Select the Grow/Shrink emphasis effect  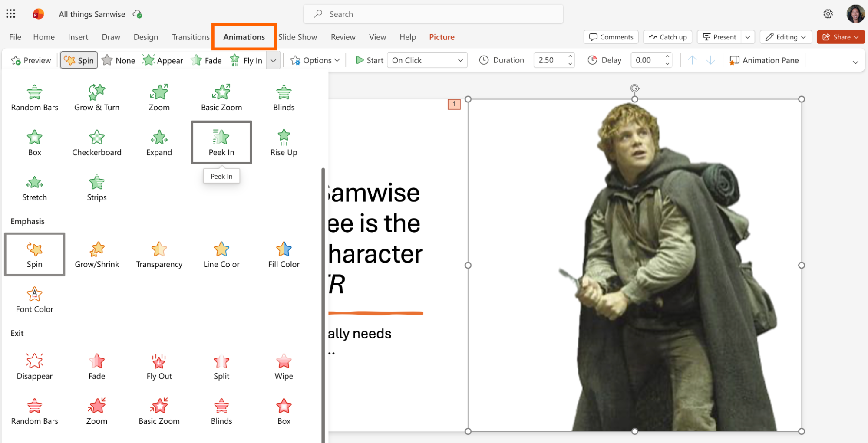coord(96,255)
